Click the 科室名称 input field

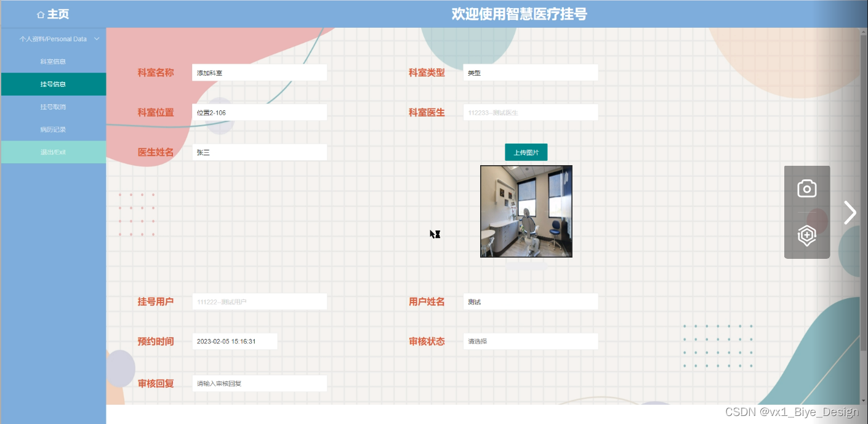[259, 73]
